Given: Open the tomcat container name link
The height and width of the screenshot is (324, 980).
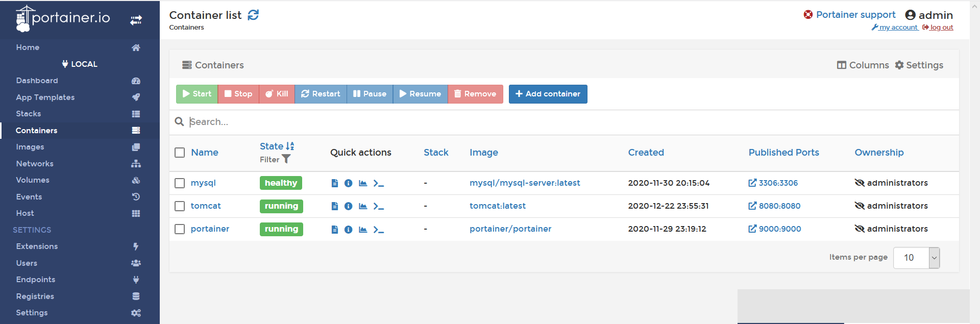Looking at the screenshot, I should click(x=206, y=206).
